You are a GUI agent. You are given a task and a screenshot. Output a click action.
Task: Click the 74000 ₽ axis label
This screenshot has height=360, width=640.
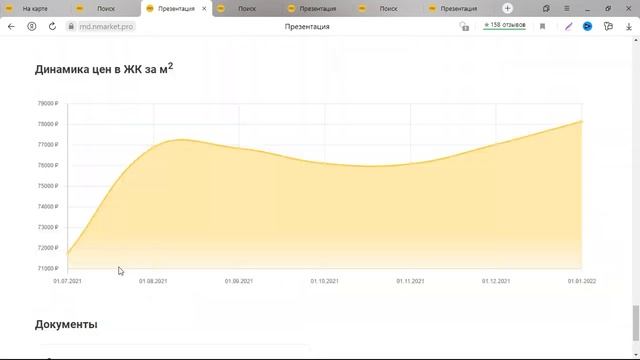(48, 207)
